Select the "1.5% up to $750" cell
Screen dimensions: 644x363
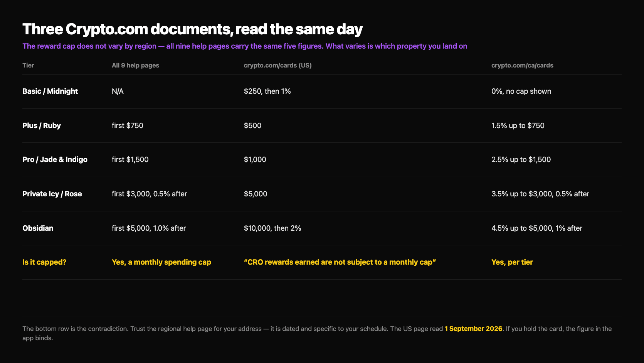pyautogui.click(x=518, y=126)
